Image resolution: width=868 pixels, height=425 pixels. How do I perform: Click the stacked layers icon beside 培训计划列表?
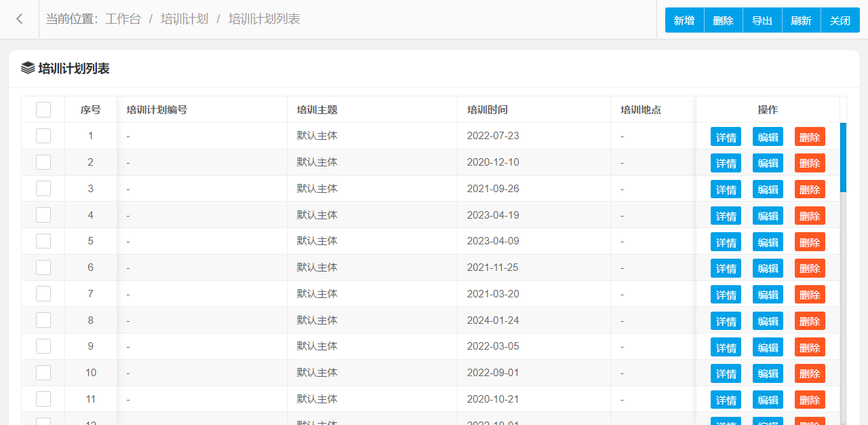28,68
